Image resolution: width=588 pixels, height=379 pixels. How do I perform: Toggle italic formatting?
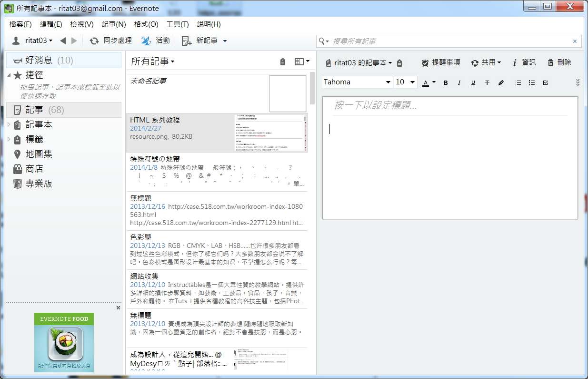[459, 82]
